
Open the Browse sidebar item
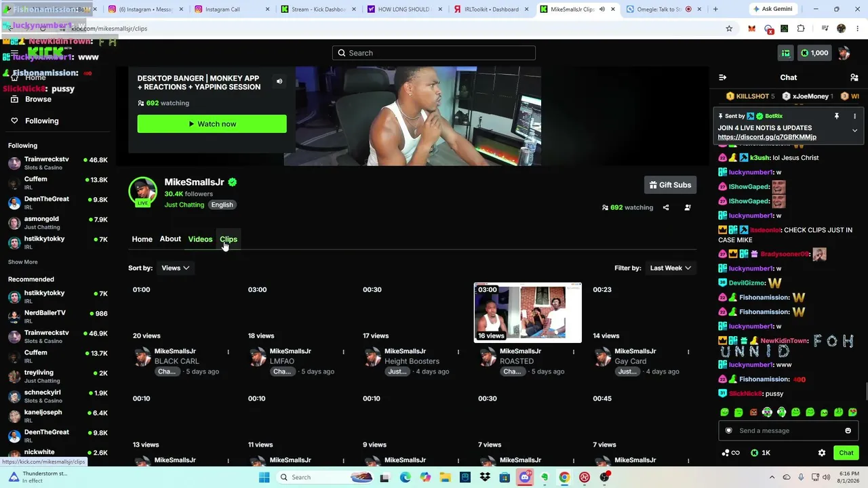click(38, 99)
